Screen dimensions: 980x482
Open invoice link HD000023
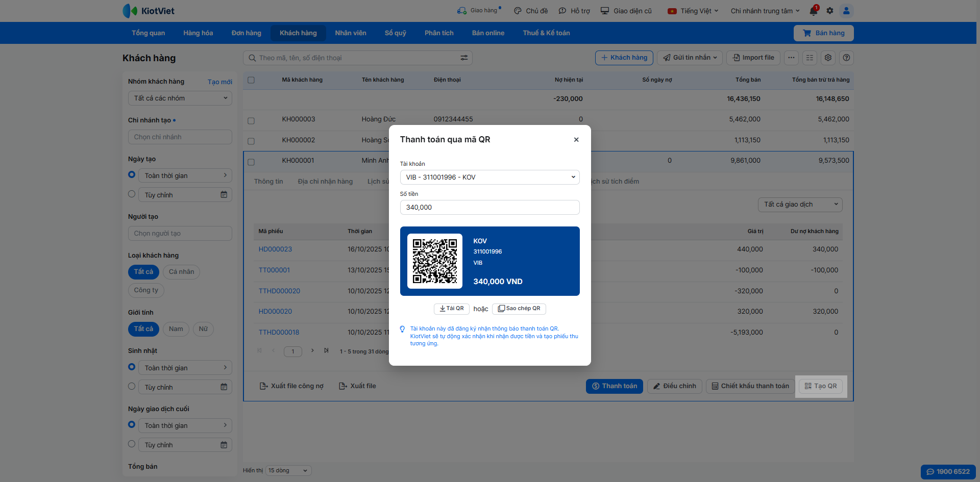(x=275, y=249)
